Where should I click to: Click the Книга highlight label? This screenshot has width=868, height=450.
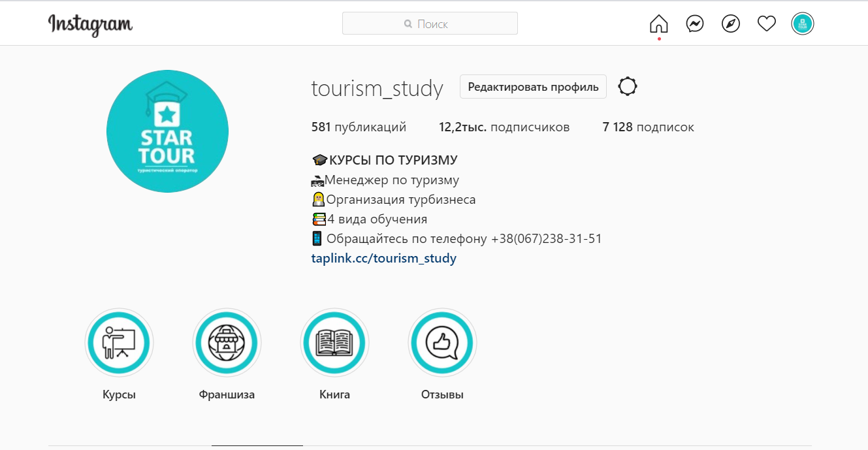pos(334,394)
